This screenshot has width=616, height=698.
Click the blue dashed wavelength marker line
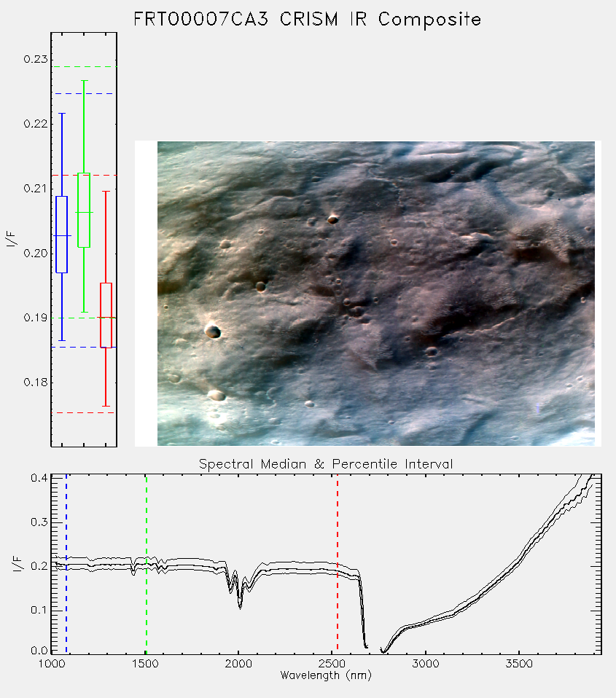click(66, 564)
